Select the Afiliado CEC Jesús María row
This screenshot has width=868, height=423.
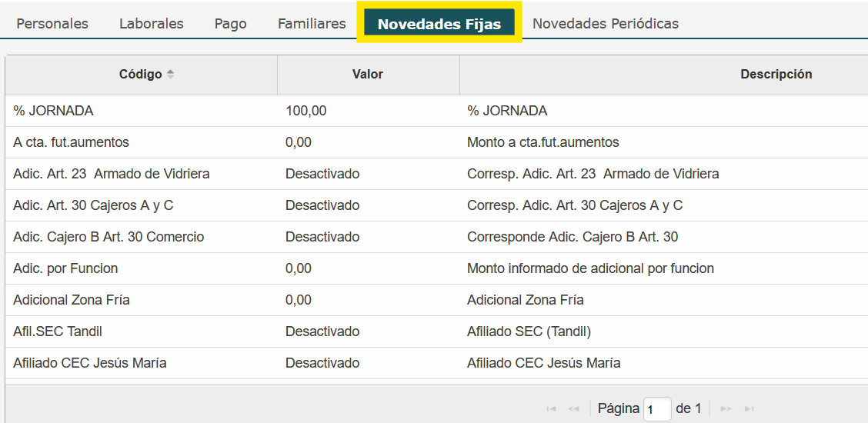(437, 363)
